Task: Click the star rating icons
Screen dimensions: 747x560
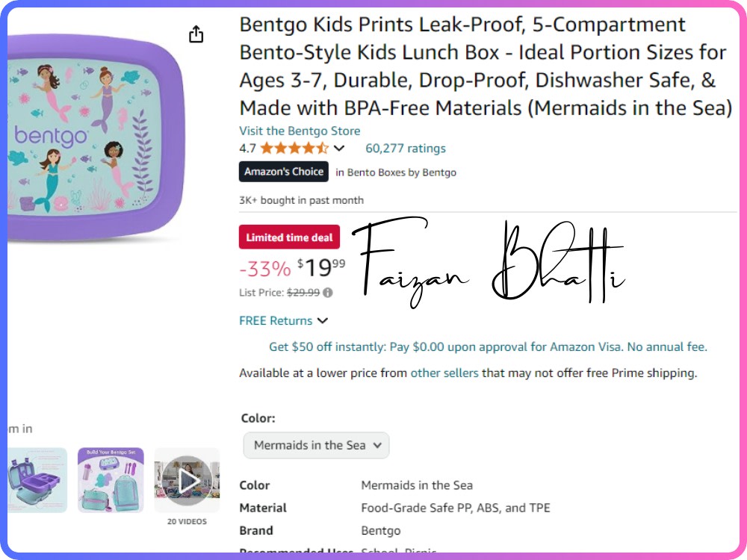Action: [294, 148]
